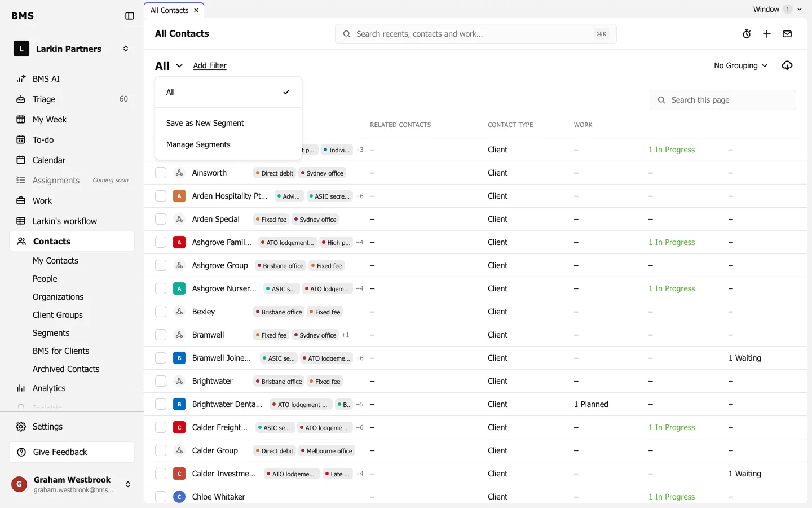Click Ashgrove Family red avatar

tap(179, 242)
